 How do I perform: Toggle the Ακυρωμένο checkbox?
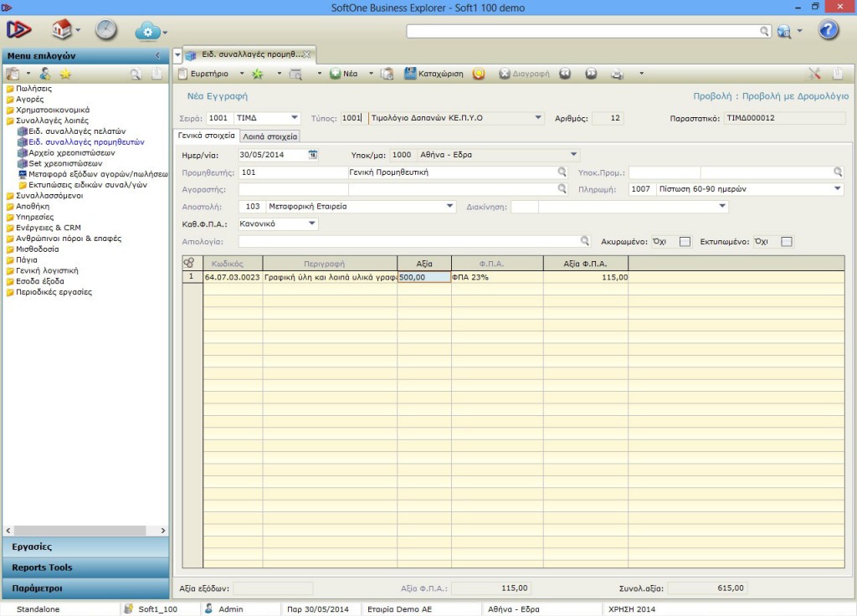coord(685,242)
